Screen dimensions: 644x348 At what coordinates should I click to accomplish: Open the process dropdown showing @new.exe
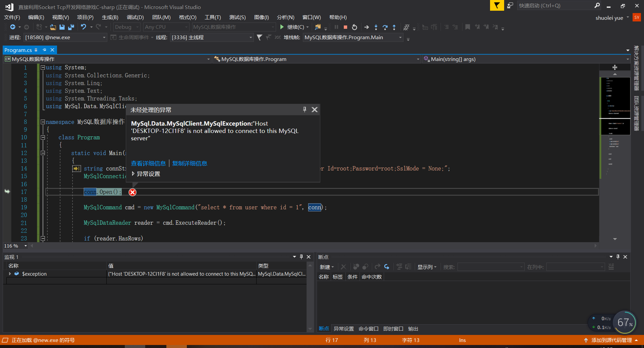65,38
